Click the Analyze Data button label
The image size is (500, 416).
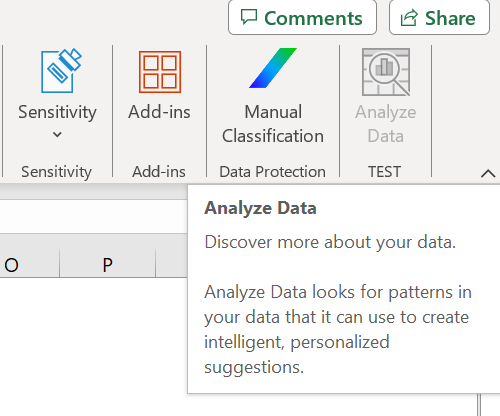(386, 124)
